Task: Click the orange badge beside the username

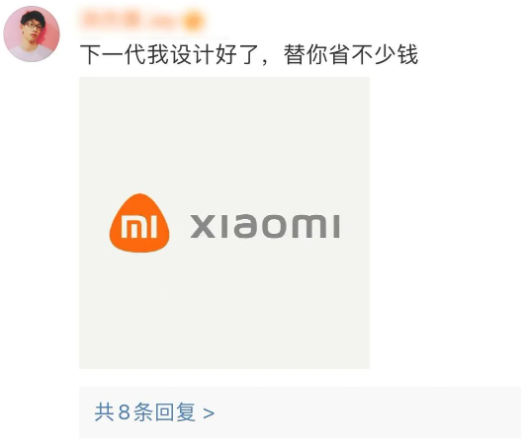Action: [x=194, y=21]
